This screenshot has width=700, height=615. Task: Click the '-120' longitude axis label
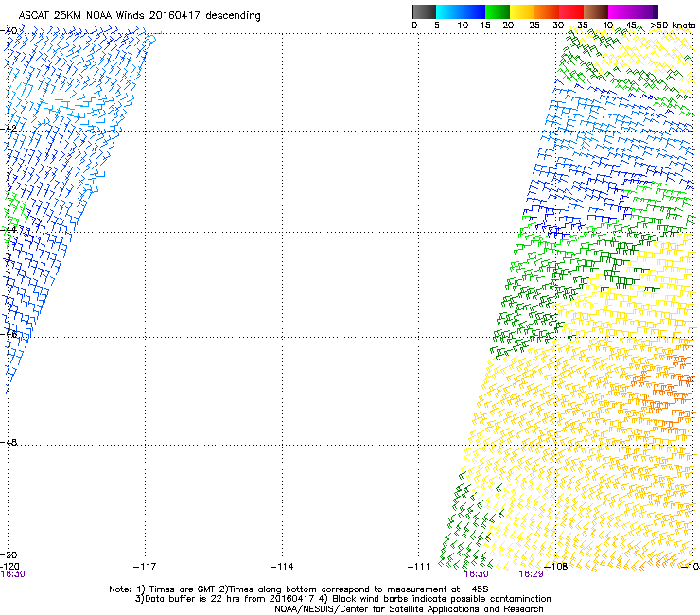click(x=9, y=567)
